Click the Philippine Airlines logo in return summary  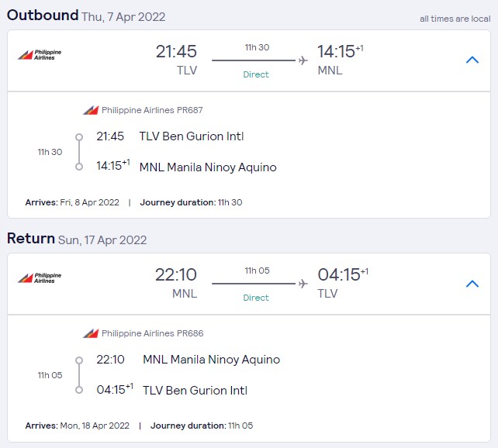tap(40, 278)
